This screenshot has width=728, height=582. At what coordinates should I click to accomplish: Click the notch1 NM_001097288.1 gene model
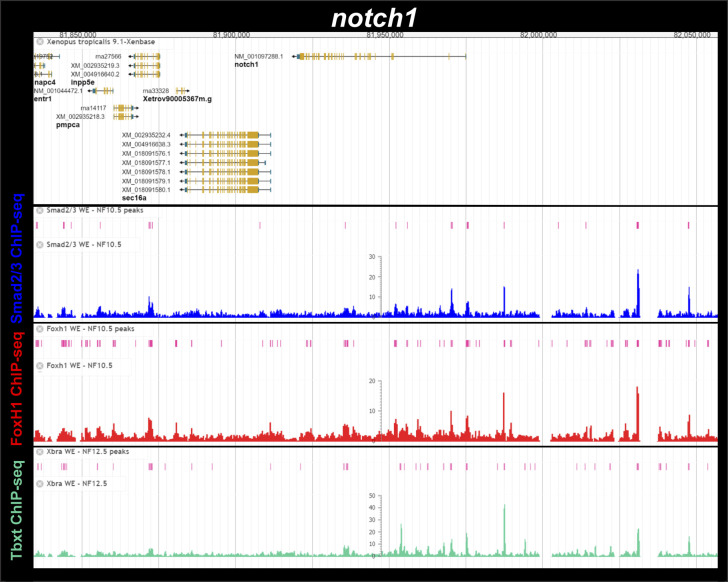tap(380, 56)
